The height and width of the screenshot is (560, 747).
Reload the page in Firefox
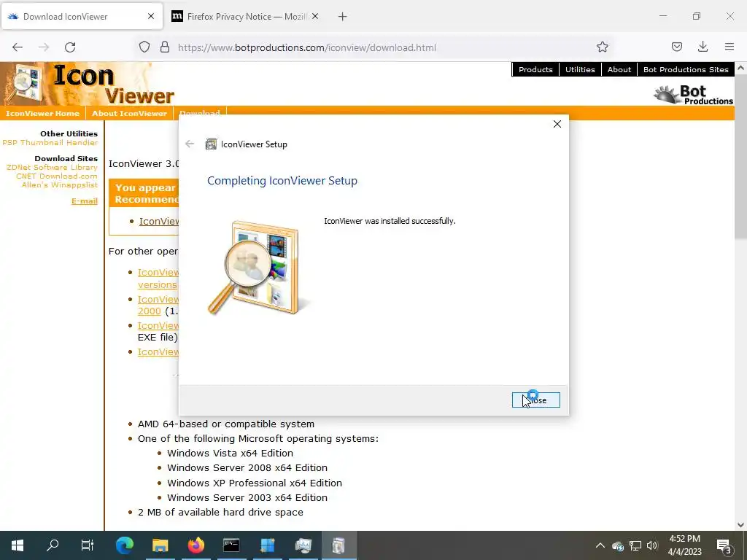[70, 47]
